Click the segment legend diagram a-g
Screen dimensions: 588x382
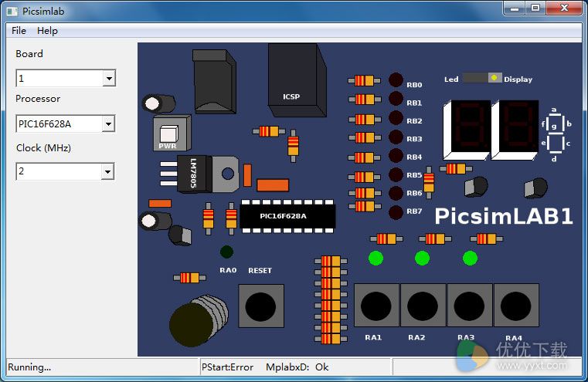(556, 134)
